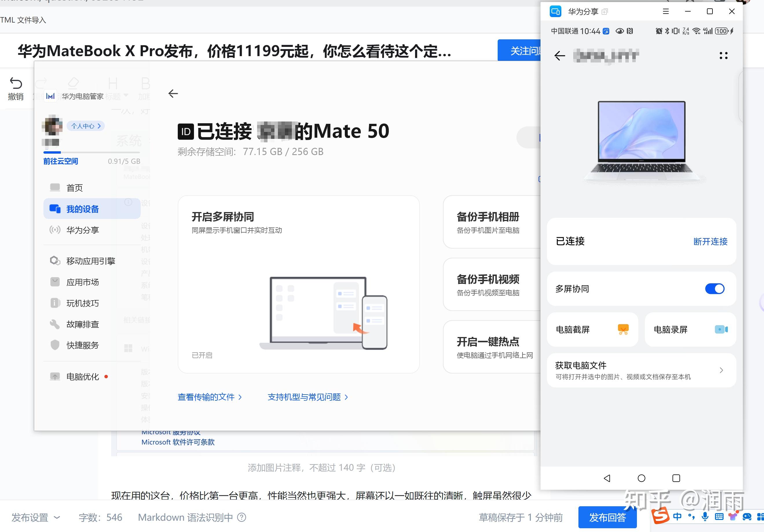Screen dimensions: 764x532
Task: Tap 电脑截屏 on the phone
Action: pos(593,329)
